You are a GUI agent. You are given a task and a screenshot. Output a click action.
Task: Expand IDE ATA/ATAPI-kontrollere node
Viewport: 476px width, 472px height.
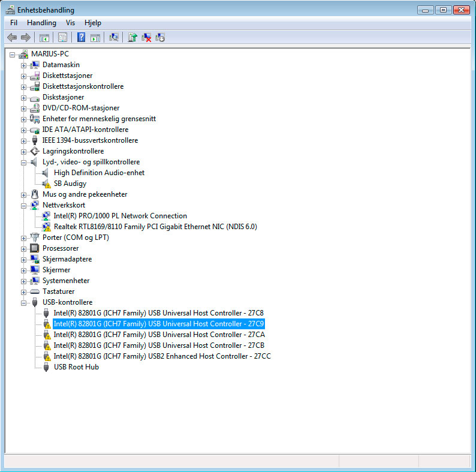pyautogui.click(x=23, y=130)
